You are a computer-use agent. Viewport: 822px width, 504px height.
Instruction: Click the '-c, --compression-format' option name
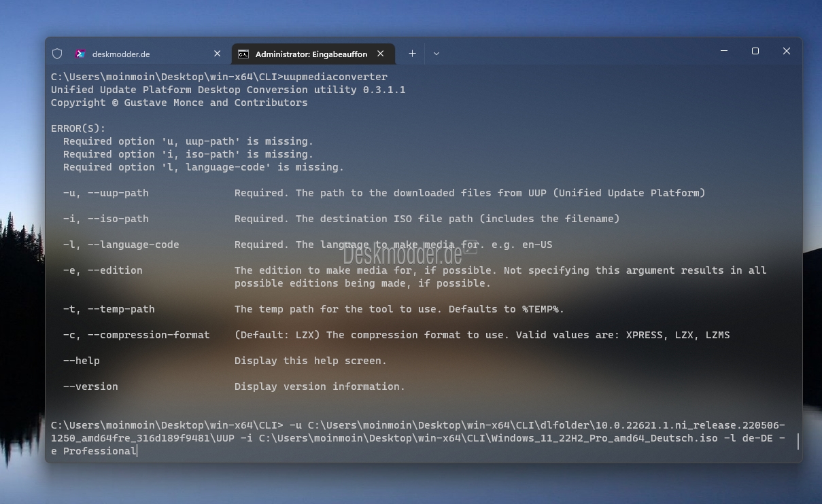point(137,335)
